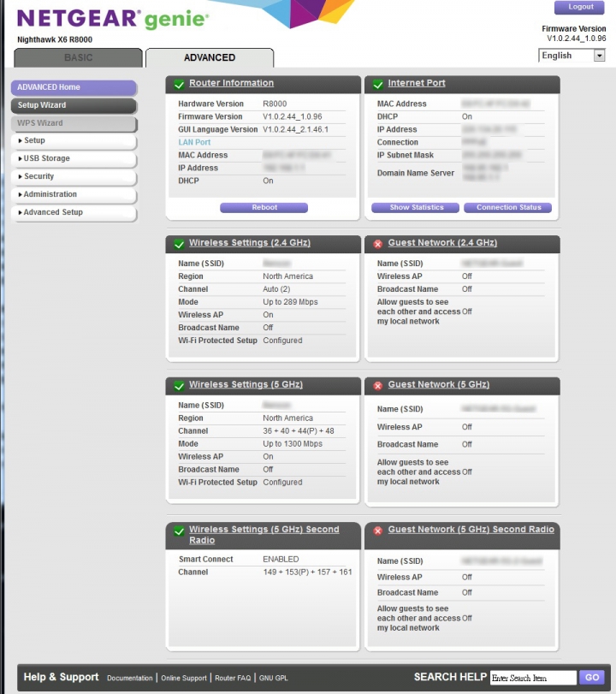Launch the Setup Wizard
This screenshot has height=694, width=616.
pos(74,105)
